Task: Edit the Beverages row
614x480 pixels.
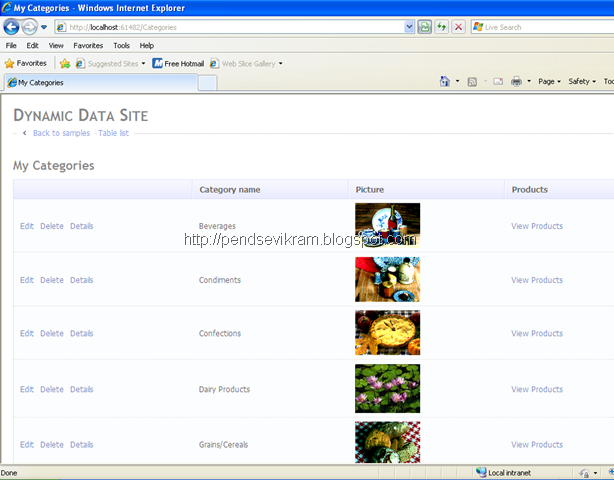Action: pos(27,226)
